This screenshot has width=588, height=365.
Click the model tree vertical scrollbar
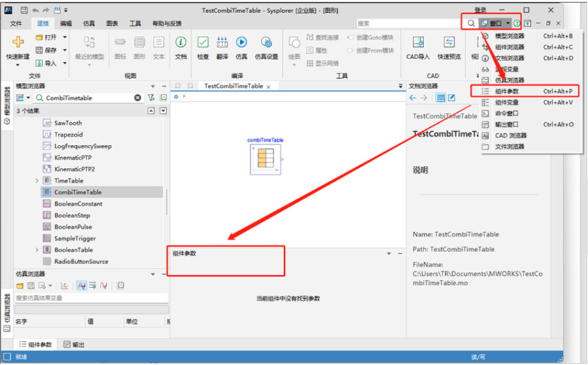167,202
